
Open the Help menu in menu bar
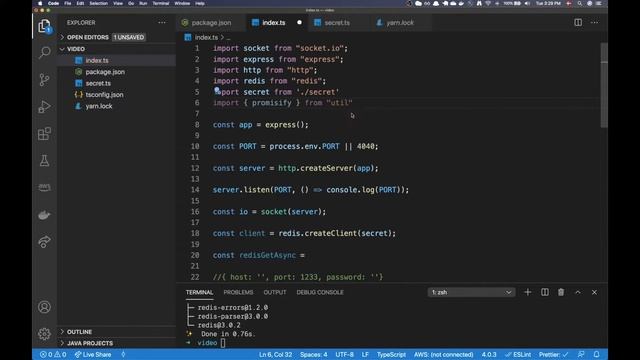click(x=200, y=3)
